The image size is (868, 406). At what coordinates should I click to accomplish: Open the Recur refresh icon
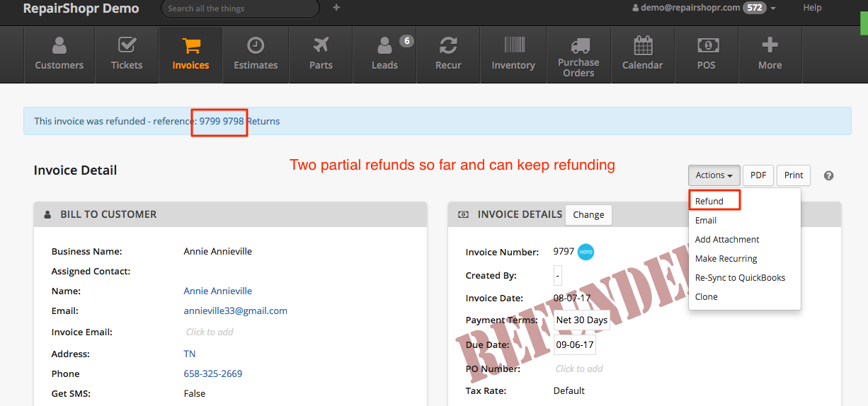(448, 46)
